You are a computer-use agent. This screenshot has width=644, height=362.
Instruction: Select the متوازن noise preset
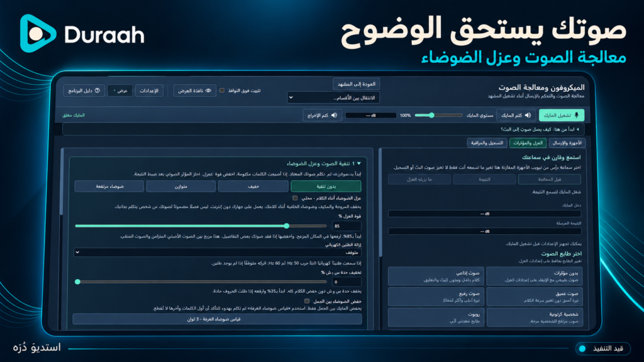180,186
